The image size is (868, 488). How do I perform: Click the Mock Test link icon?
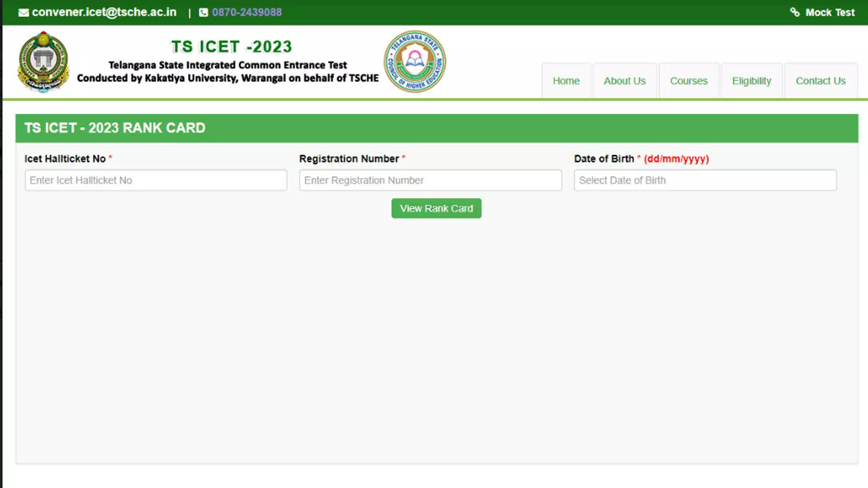(795, 12)
